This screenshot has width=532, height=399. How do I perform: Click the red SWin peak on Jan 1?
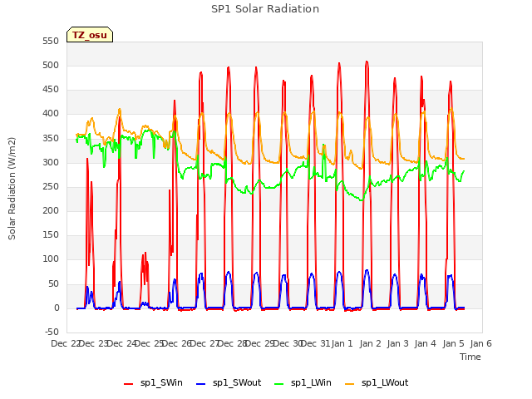(339, 63)
